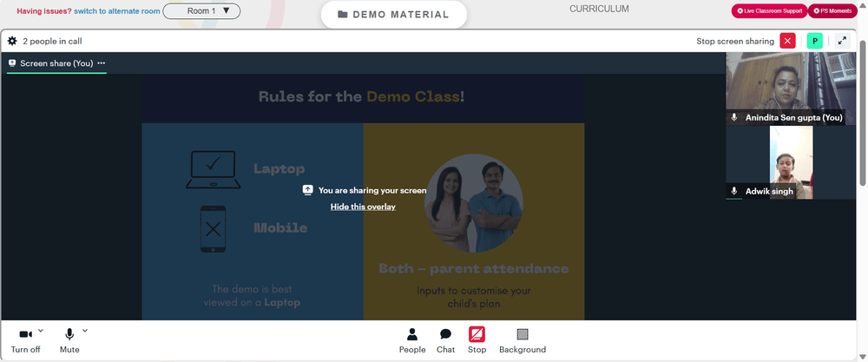Enter fullscreen with expand arrows icon

[x=842, y=41]
